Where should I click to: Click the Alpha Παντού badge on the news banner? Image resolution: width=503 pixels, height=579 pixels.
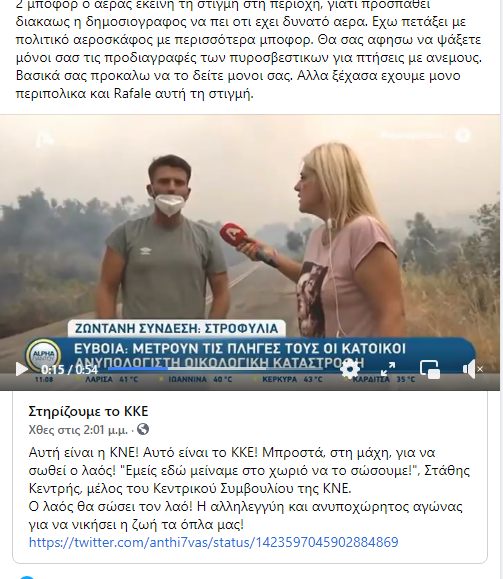44,356
